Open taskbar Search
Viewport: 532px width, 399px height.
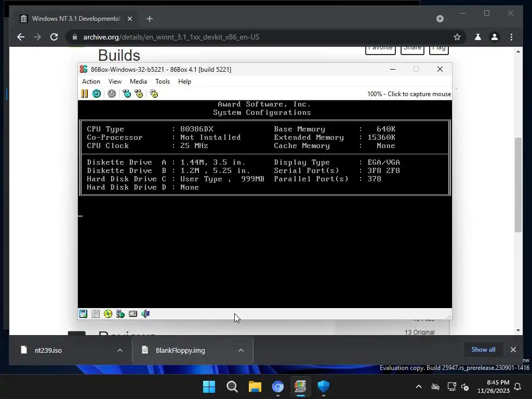click(232, 387)
